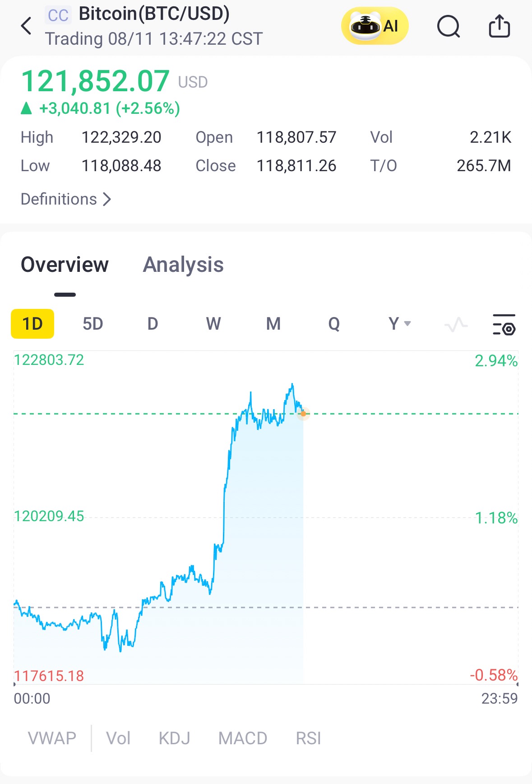Image resolution: width=532 pixels, height=784 pixels.
Task: Tap the green price-up triangle icon
Action: pyautogui.click(x=27, y=108)
